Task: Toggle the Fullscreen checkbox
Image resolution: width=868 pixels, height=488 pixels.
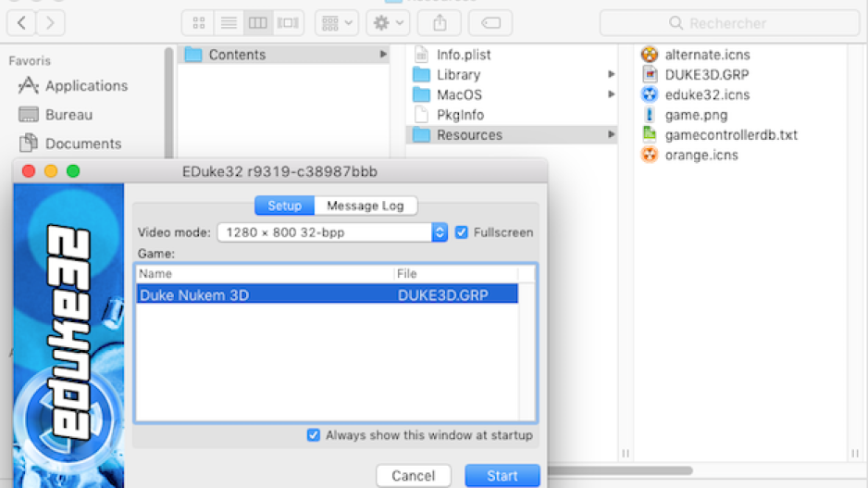Action: point(461,232)
